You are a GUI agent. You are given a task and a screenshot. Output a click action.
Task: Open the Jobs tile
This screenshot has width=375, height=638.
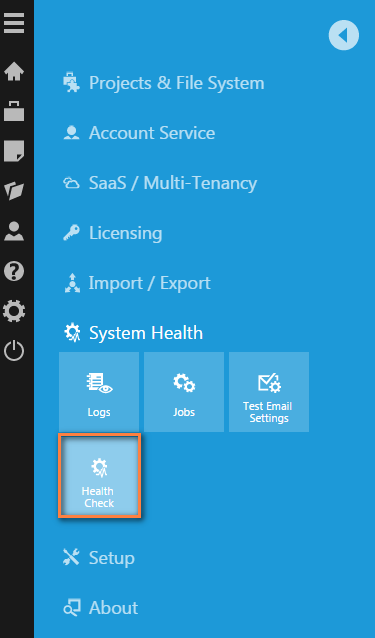click(184, 392)
